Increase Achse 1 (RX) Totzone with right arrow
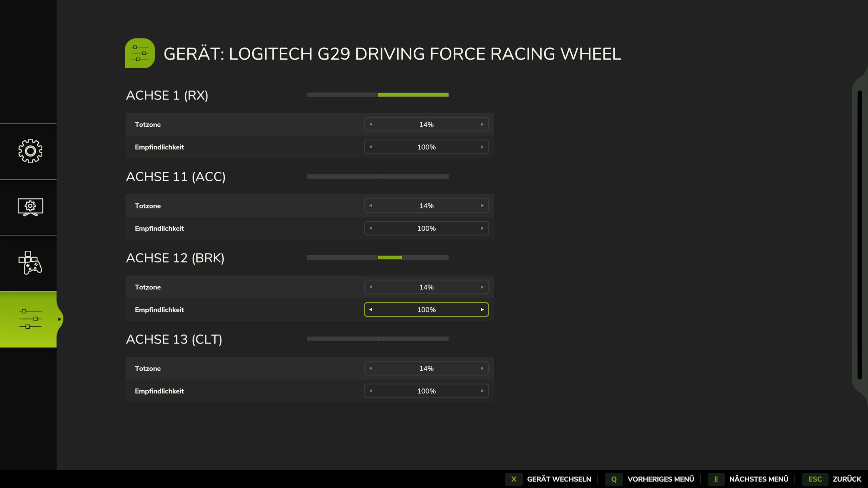Image resolution: width=868 pixels, height=488 pixels. [482, 124]
